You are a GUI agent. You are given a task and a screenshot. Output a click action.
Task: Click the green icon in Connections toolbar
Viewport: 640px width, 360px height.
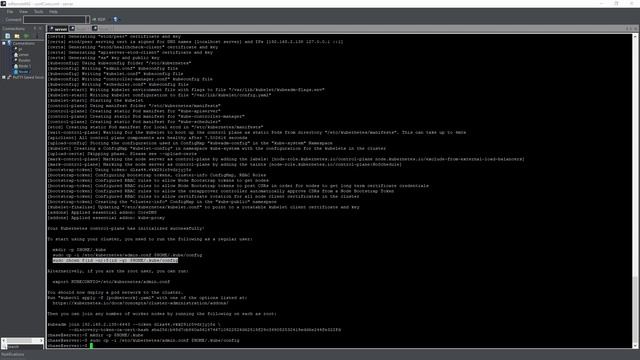pos(26,36)
